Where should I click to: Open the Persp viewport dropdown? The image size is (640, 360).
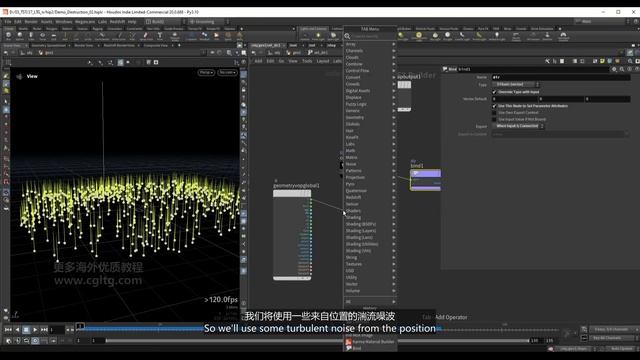pyautogui.click(x=206, y=72)
